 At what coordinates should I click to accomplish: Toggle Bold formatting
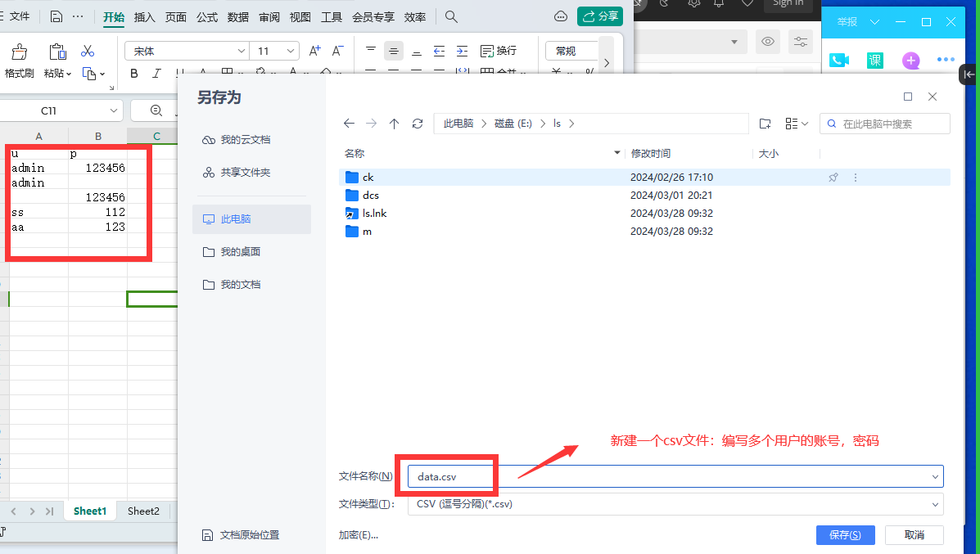coord(133,74)
